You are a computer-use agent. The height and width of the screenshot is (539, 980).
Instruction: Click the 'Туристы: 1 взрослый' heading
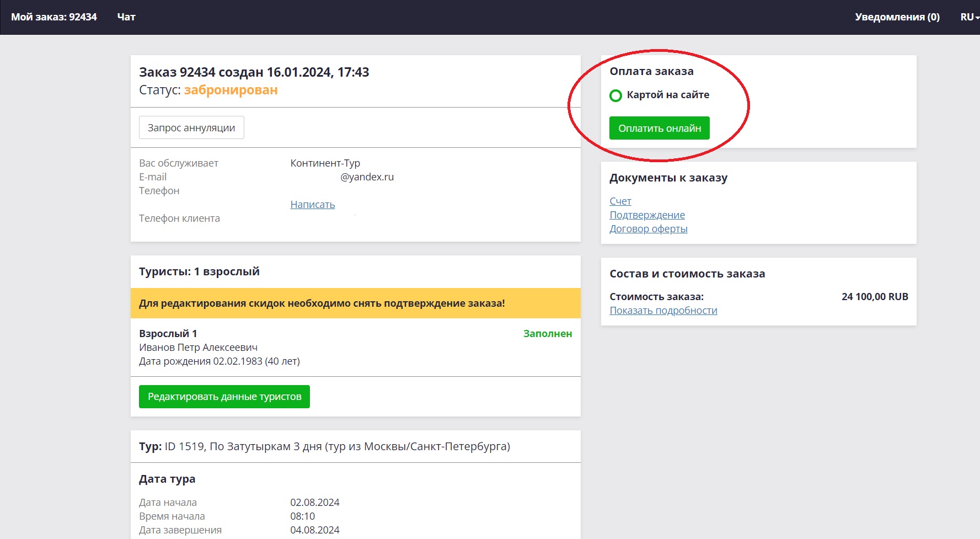(x=199, y=271)
